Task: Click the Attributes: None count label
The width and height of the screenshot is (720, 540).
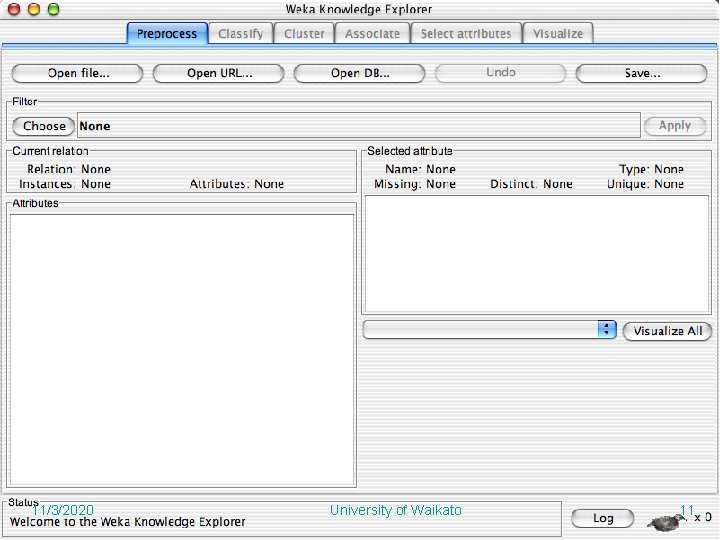Action: pos(237,184)
